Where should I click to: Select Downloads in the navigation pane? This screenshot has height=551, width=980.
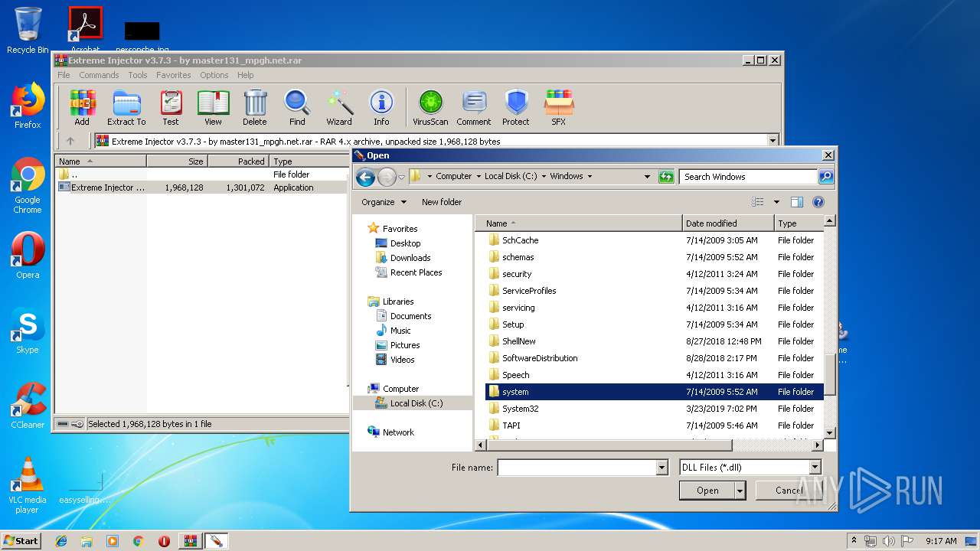pos(410,258)
